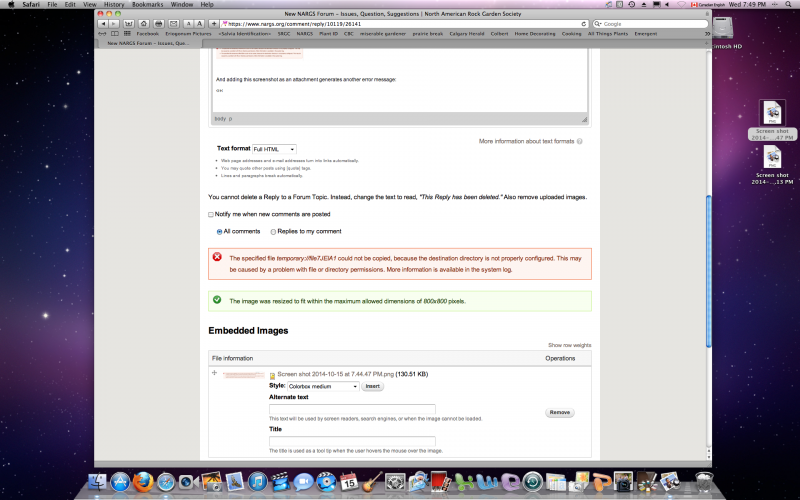
Task: Open the Calendar dock icon
Action: pos(349,482)
